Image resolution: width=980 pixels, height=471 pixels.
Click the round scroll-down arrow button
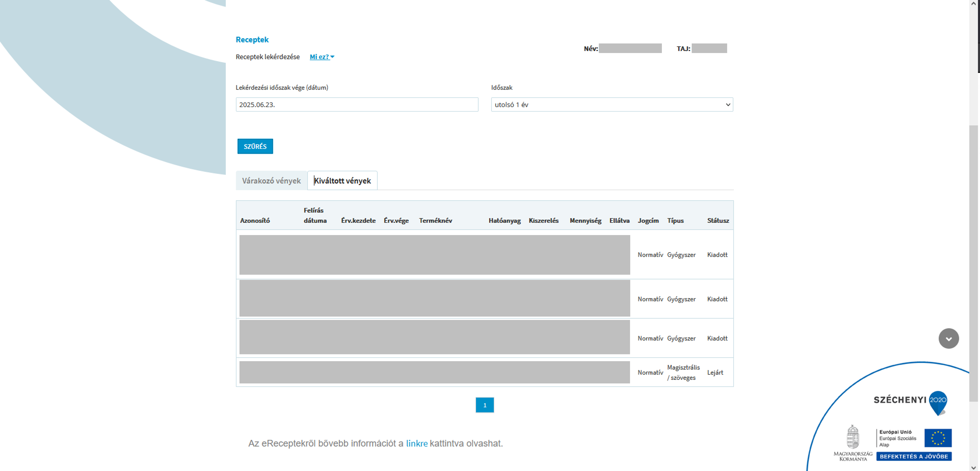(948, 338)
